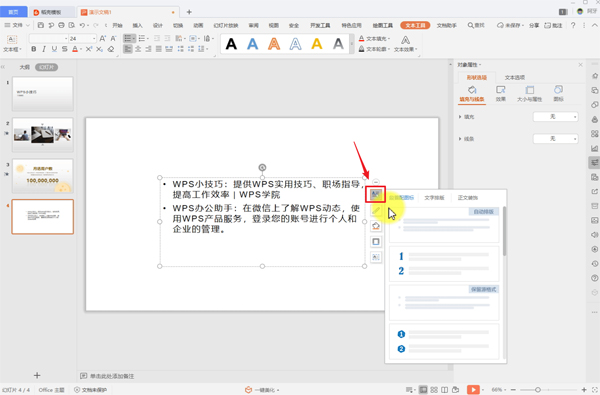The height and width of the screenshot is (395, 600).
Task: Click the Text Effects icon in ribbon
Action: (x=405, y=40)
